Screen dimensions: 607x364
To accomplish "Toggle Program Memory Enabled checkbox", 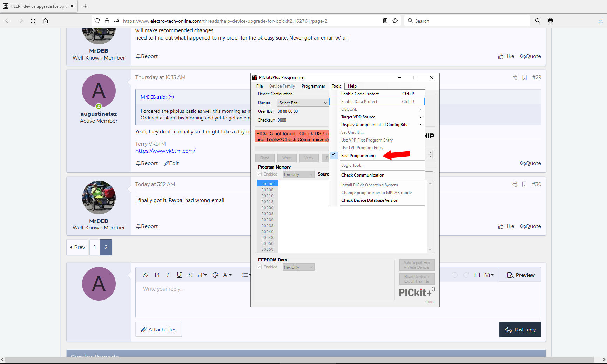I will [259, 174].
